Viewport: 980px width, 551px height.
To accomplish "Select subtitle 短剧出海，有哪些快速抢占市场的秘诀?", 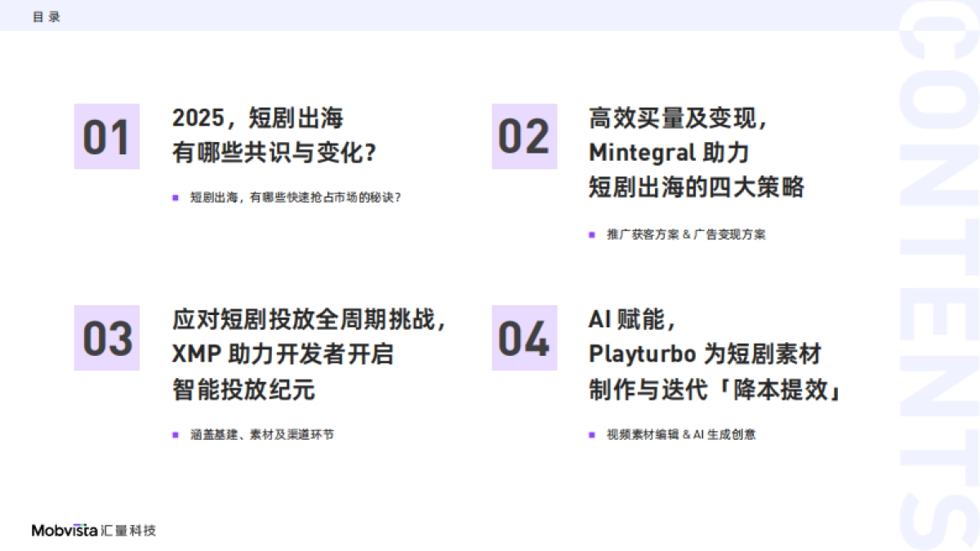I will click(x=296, y=198).
